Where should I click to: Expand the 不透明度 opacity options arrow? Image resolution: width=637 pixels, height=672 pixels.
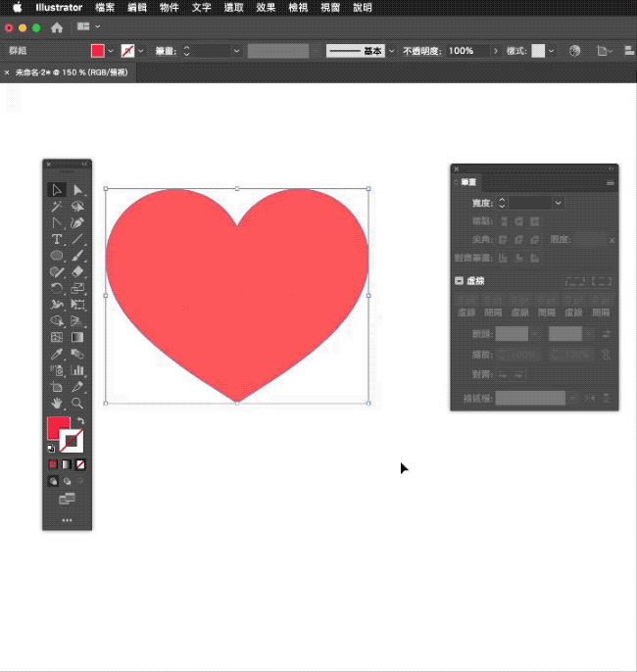coord(496,50)
